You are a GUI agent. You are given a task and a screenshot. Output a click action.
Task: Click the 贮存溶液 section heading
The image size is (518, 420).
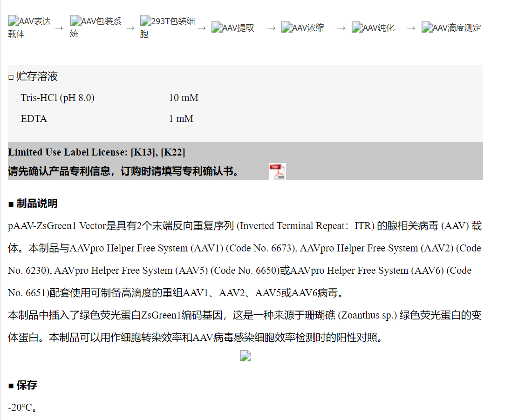(37, 76)
